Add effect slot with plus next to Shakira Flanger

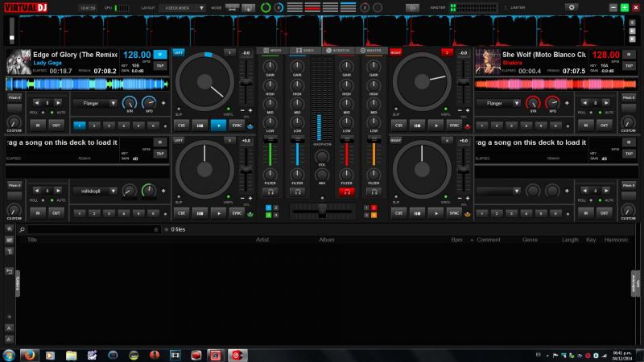point(568,103)
